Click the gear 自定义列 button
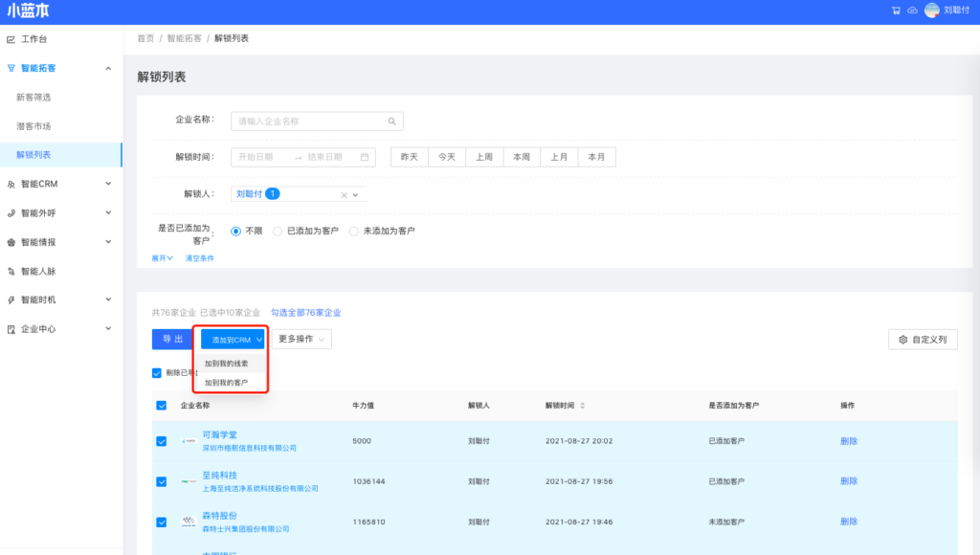Screen dimensions: 980x555 (x=923, y=339)
